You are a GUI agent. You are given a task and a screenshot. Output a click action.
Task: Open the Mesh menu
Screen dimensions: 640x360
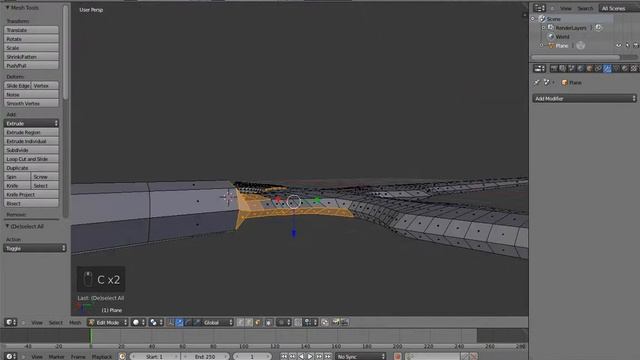(75, 322)
